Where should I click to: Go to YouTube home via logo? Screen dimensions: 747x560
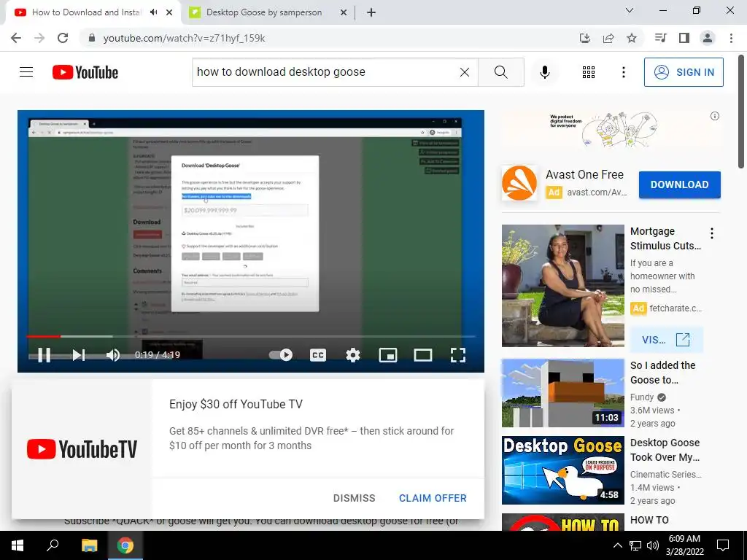click(85, 72)
